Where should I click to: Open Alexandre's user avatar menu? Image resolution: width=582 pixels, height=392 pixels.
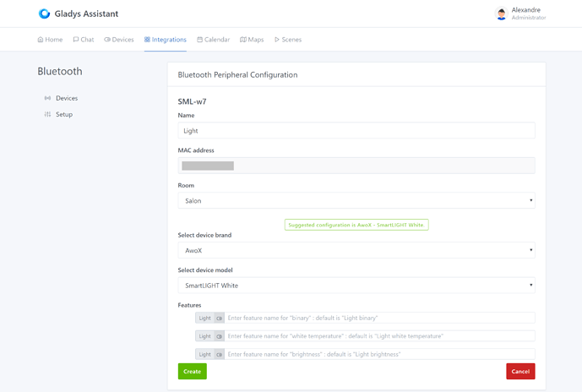502,14
